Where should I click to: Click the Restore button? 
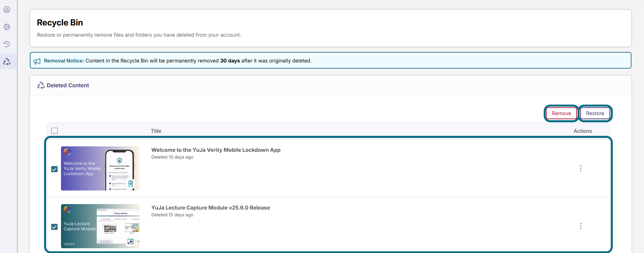coord(595,113)
